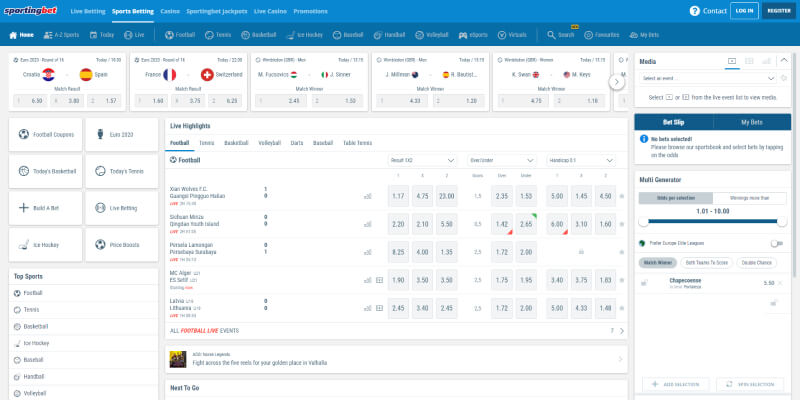Open the Football Coupons tile

click(45, 135)
